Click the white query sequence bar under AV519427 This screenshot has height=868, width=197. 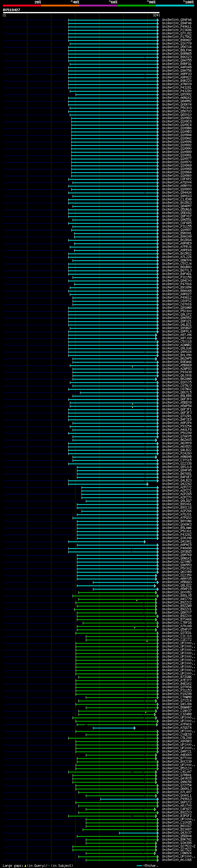click(81, 13)
